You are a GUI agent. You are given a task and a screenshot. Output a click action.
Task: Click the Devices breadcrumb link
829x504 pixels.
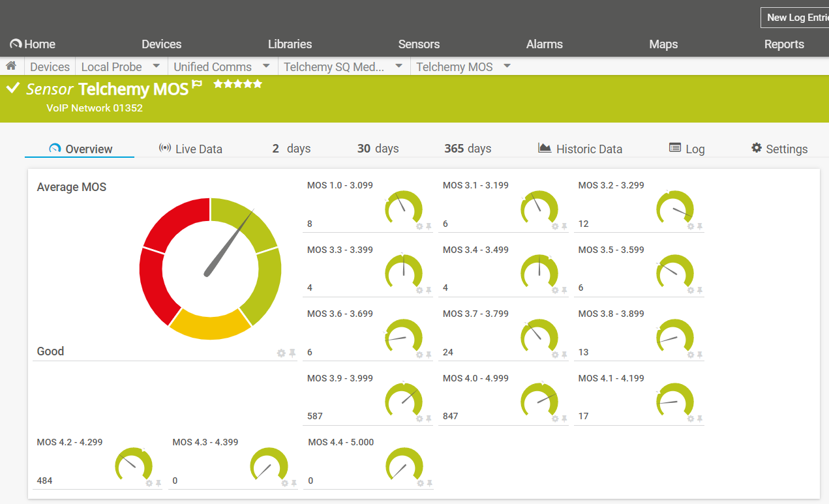(x=50, y=67)
